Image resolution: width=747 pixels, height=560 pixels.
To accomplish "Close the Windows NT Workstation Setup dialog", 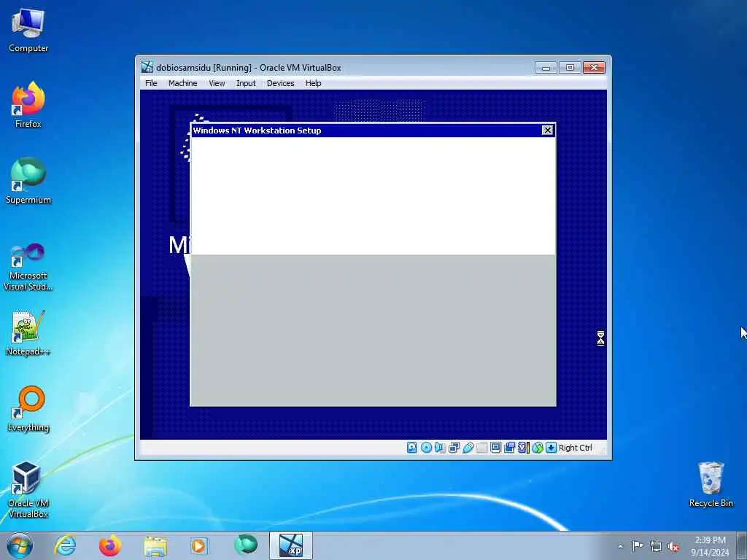I will (x=547, y=130).
